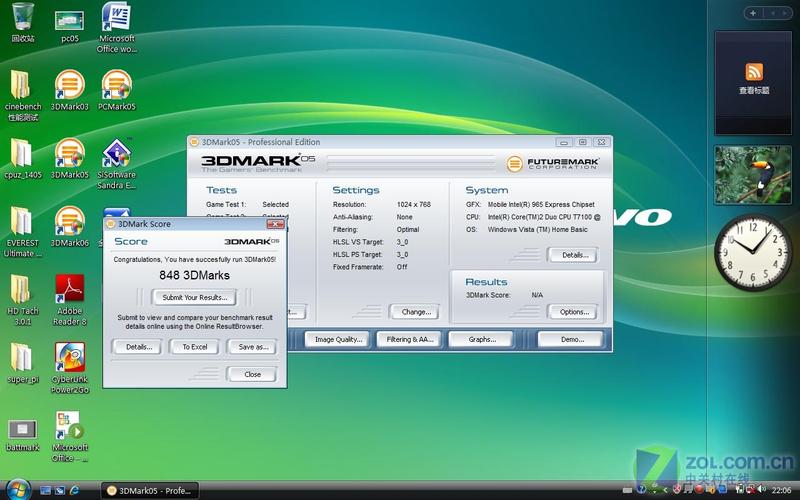Maximize the 3DMark05 main window
Image resolution: width=800 pixels, height=500 pixels.
tap(583, 142)
